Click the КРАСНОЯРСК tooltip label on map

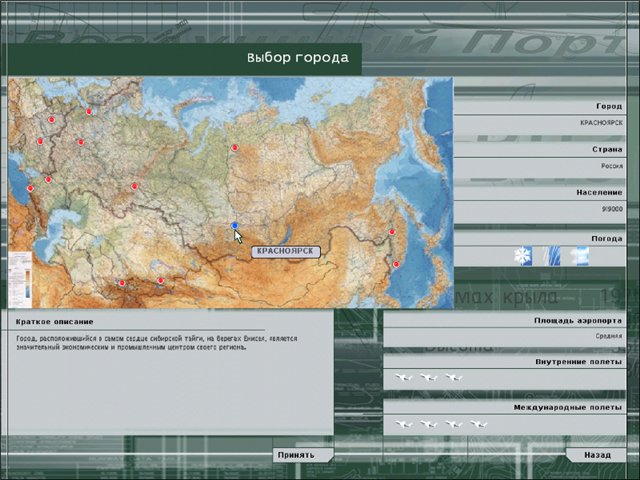[284, 252]
